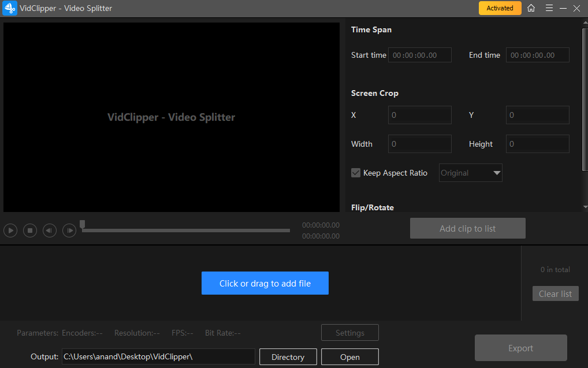Open the output folder with Open button

tap(349, 357)
